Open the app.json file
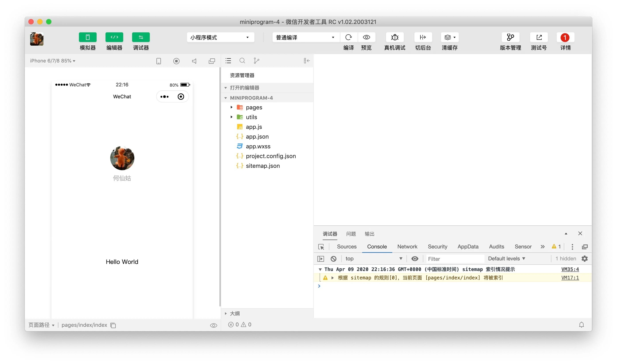This screenshot has width=617, height=364. [257, 137]
